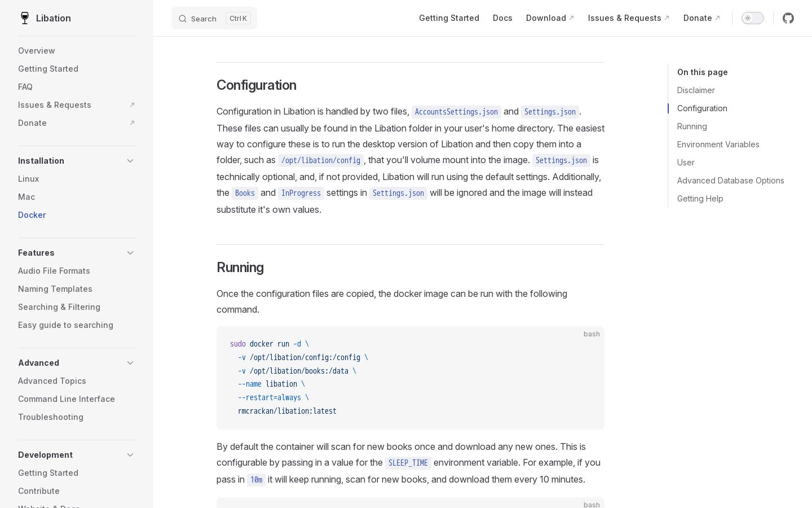Go to Overview in sidebar

[37, 51]
